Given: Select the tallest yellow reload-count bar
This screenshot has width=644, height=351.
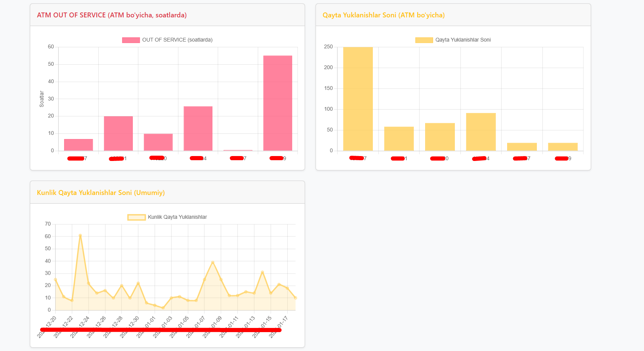Looking at the screenshot, I should coord(358,99).
